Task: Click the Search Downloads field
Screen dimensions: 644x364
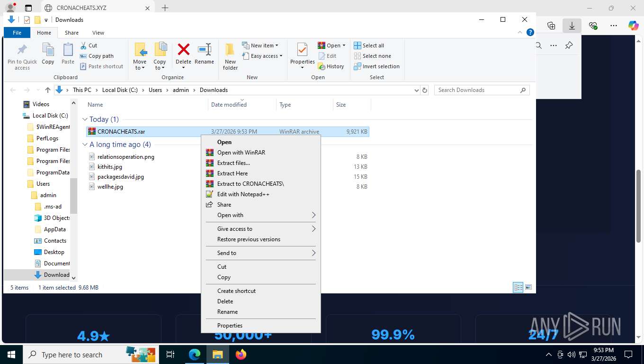Action: click(x=482, y=90)
